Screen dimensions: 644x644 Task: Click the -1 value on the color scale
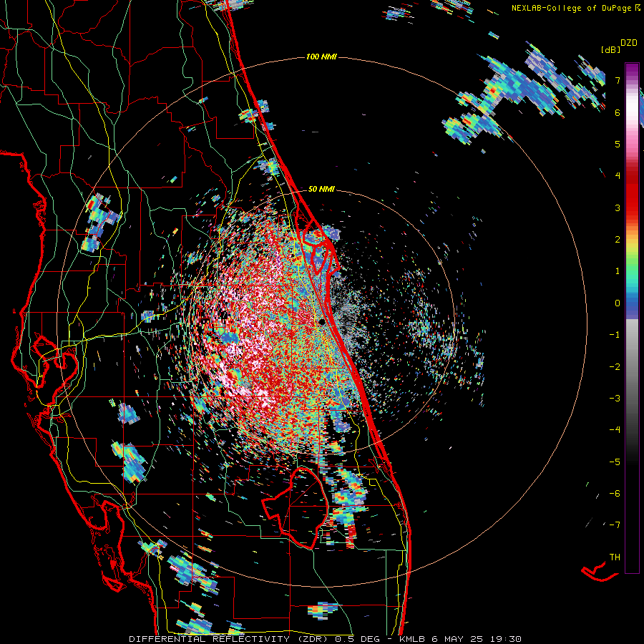click(x=615, y=335)
